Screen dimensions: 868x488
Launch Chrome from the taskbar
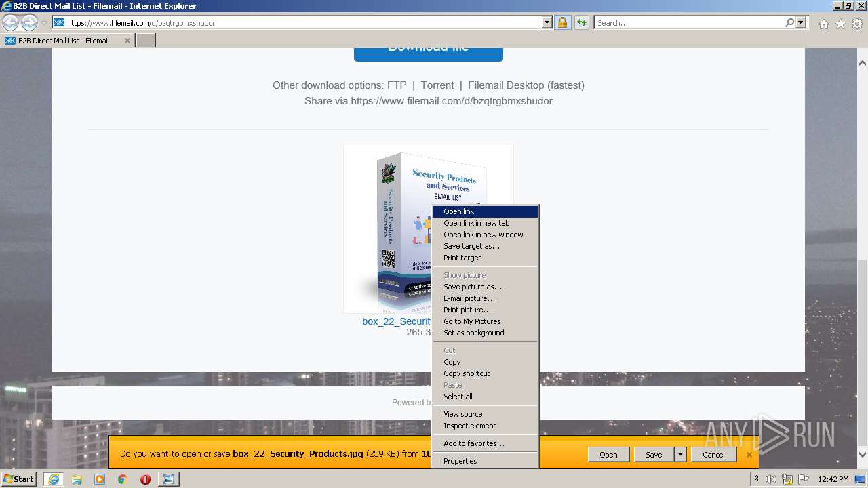tap(123, 479)
